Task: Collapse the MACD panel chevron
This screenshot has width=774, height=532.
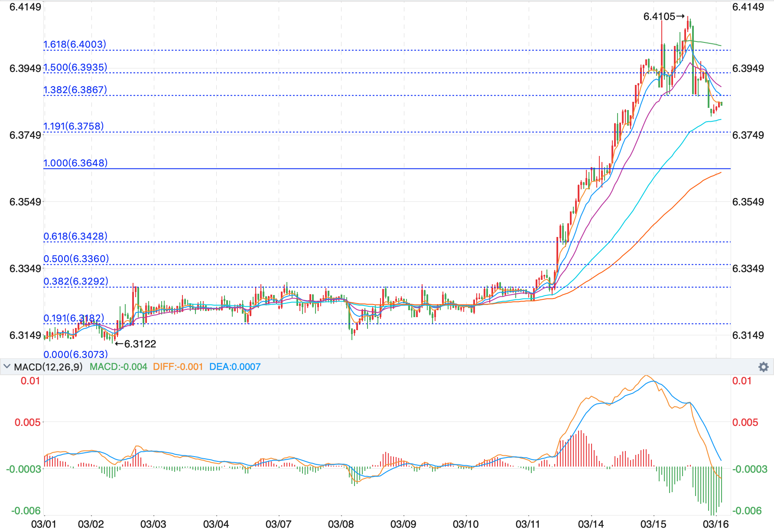Action: 7,367
